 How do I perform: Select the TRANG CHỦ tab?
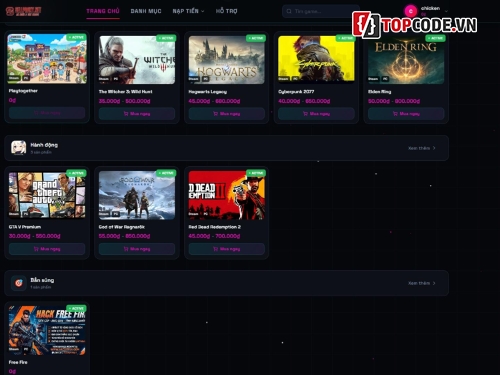pyautogui.click(x=103, y=11)
